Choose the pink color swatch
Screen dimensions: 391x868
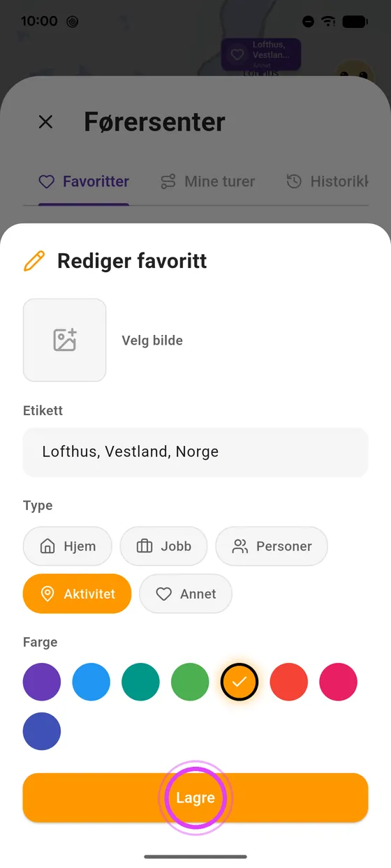pos(339,682)
